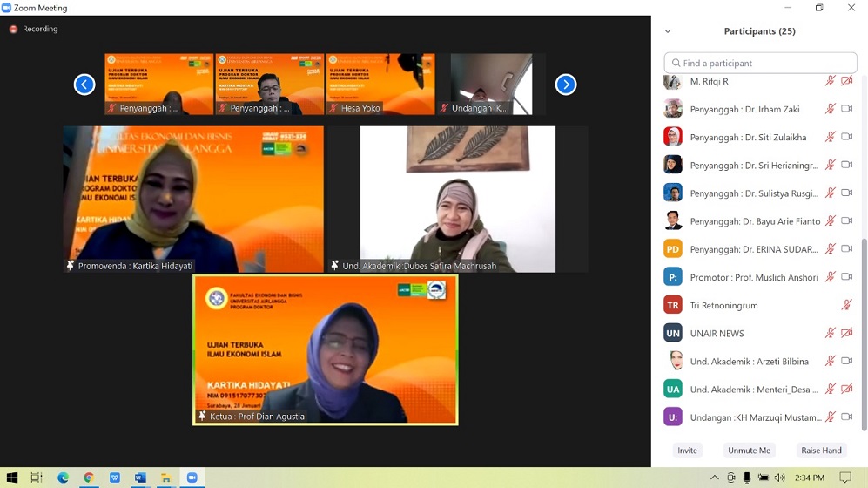Click the volume icon in system tray
Image resolution: width=868 pixels, height=488 pixels.
780,478
